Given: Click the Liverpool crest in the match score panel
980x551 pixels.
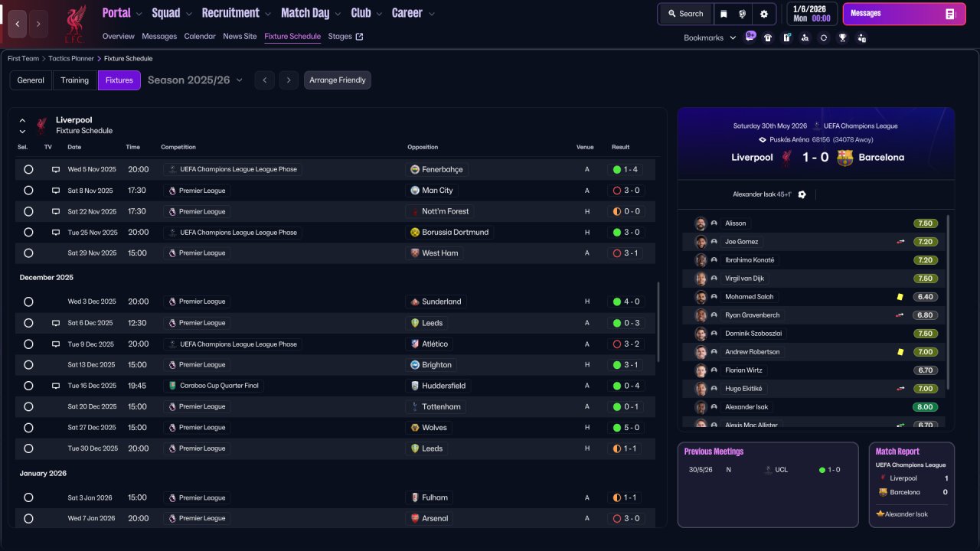Looking at the screenshot, I should coord(786,158).
